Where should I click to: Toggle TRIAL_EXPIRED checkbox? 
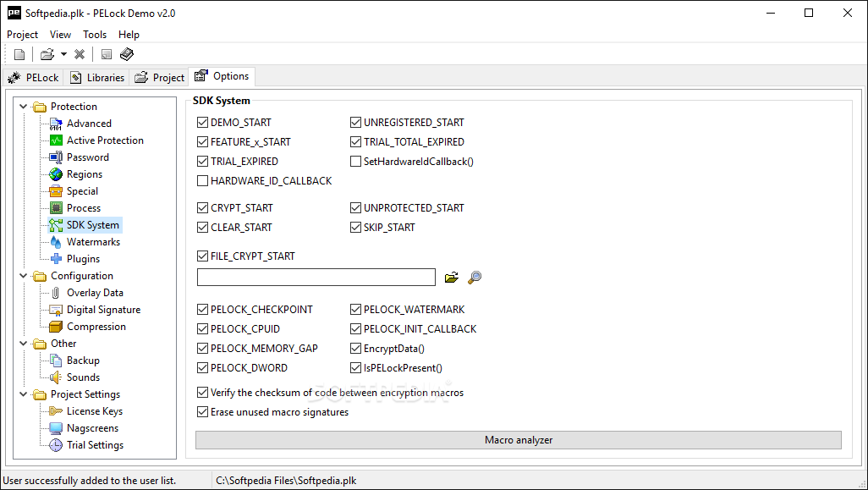(x=202, y=161)
